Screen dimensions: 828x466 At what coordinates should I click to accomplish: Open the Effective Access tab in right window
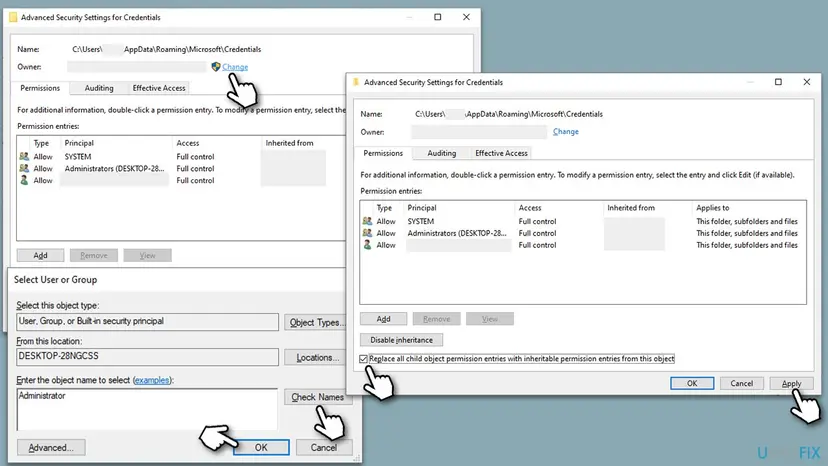[501, 153]
